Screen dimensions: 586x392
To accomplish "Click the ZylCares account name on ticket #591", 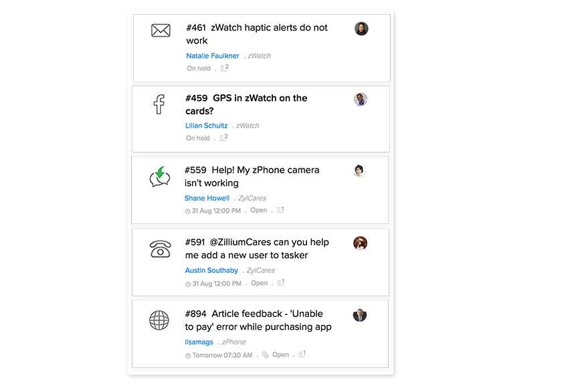I will (260, 270).
